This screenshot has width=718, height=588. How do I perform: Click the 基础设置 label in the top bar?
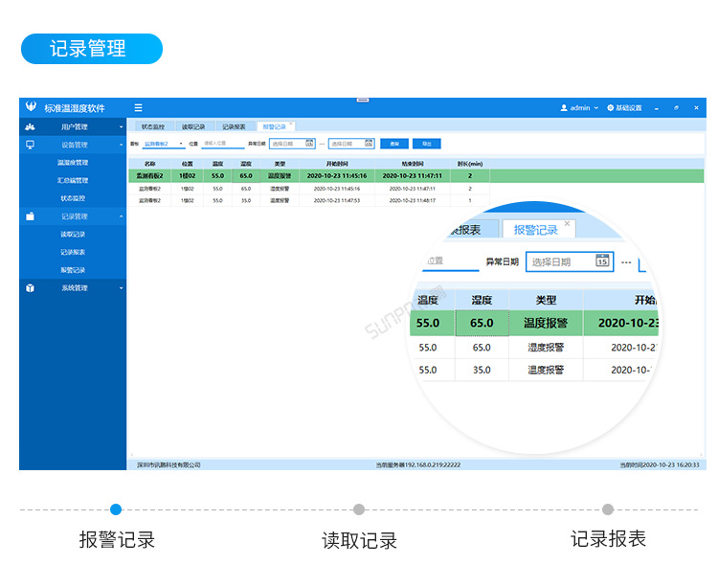coord(629,108)
